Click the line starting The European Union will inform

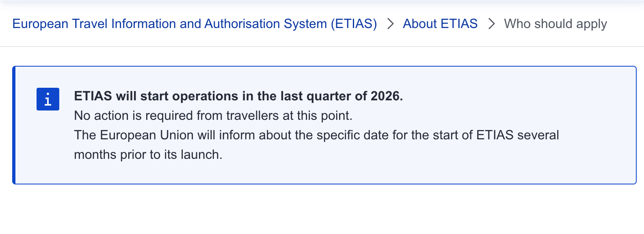coord(316,135)
